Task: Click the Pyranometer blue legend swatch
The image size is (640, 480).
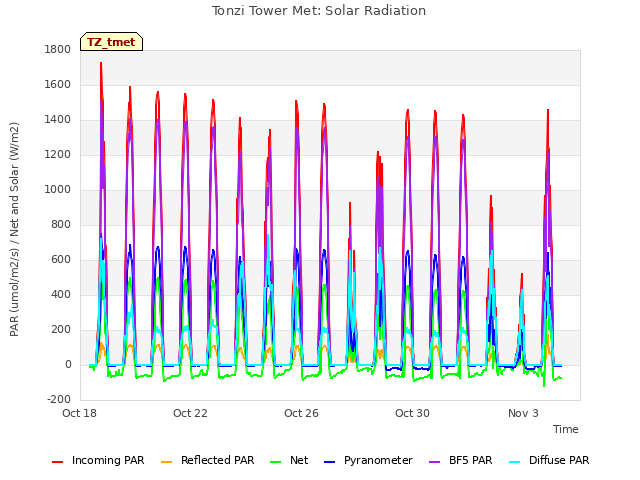Action: (x=329, y=462)
